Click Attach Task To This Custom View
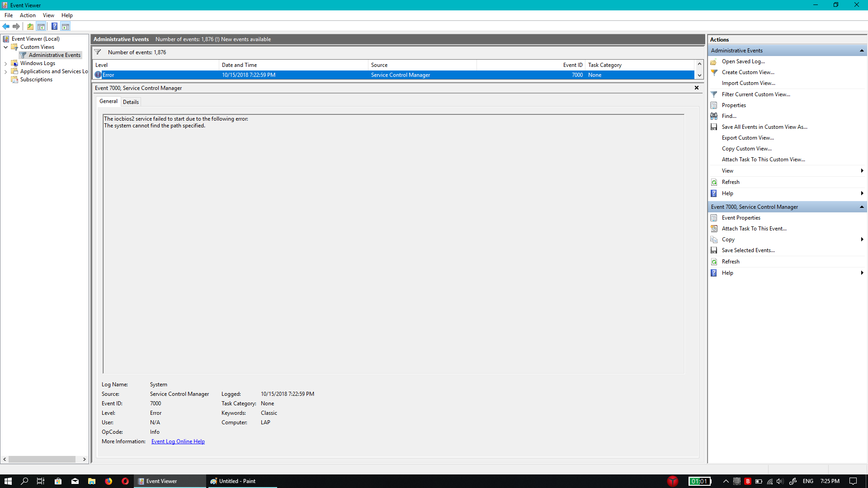 click(764, 160)
